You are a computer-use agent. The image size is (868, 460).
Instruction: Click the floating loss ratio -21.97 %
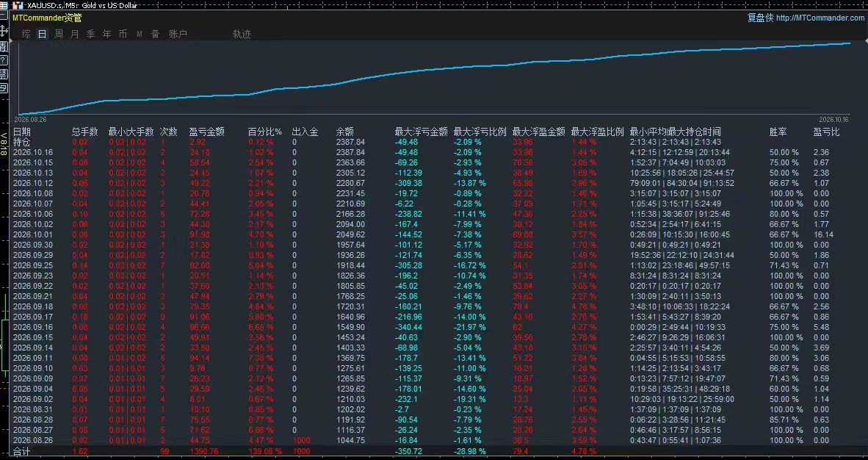coord(470,327)
